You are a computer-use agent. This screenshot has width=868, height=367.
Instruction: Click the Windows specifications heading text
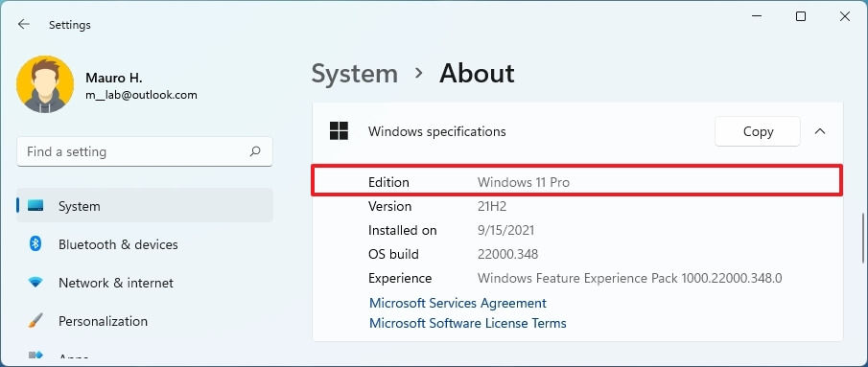click(436, 131)
